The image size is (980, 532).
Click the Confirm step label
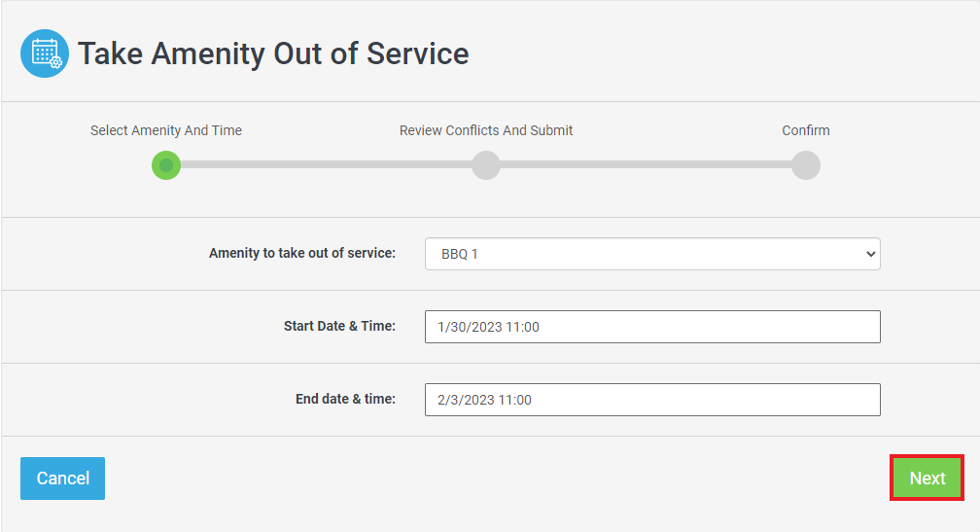806,130
